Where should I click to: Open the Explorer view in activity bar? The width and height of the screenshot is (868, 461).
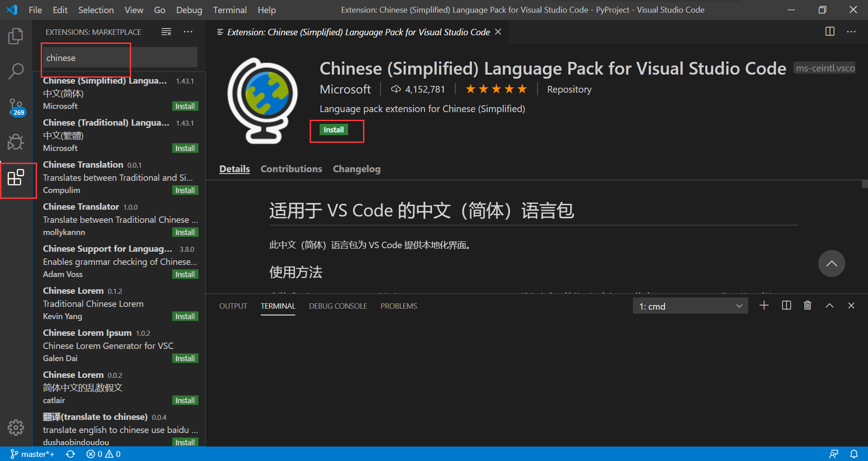tap(16, 36)
